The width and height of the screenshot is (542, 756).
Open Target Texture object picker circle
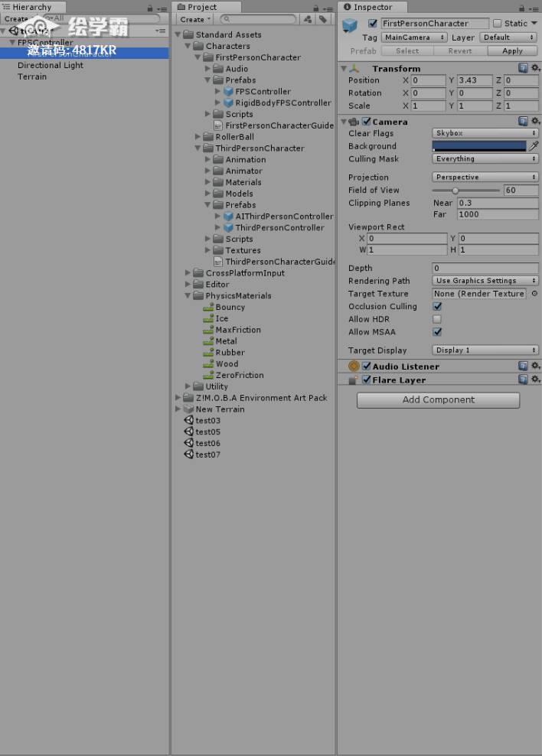(534, 293)
